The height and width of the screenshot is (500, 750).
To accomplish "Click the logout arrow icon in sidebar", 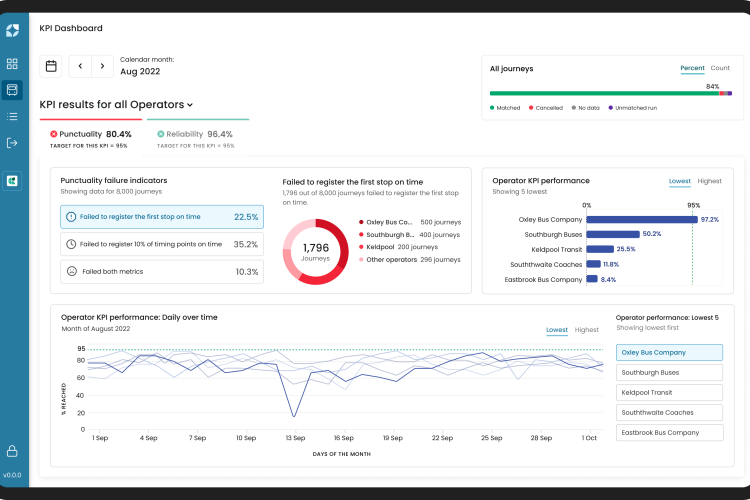I will [12, 143].
